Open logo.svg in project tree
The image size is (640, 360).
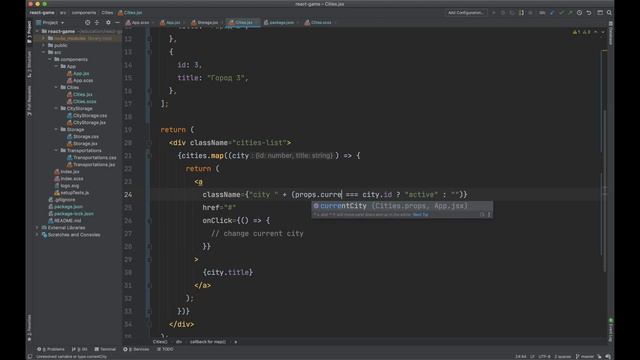(x=67, y=185)
